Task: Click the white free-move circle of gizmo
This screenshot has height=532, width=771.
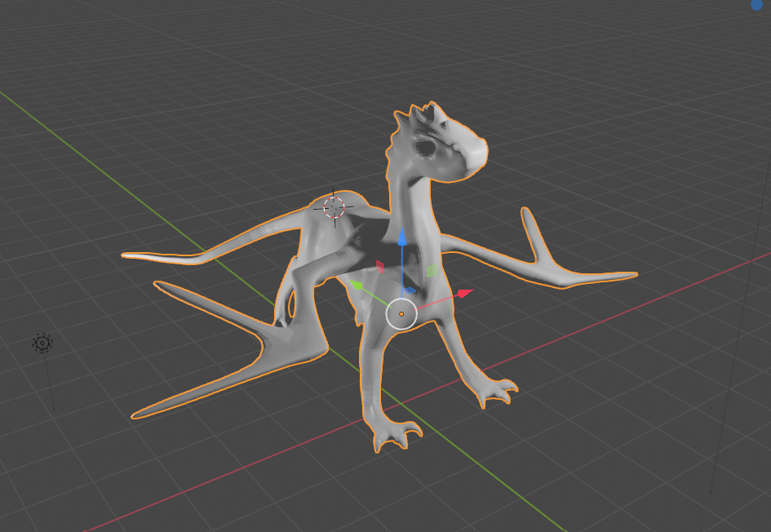Action: pyautogui.click(x=401, y=313)
